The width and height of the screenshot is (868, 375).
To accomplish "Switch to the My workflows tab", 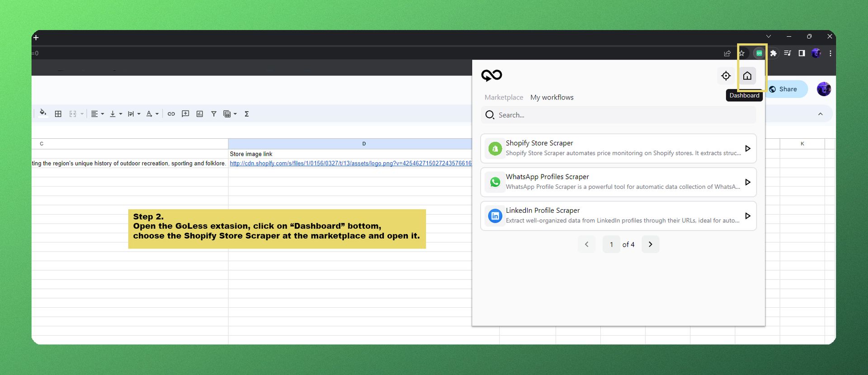I will 552,97.
